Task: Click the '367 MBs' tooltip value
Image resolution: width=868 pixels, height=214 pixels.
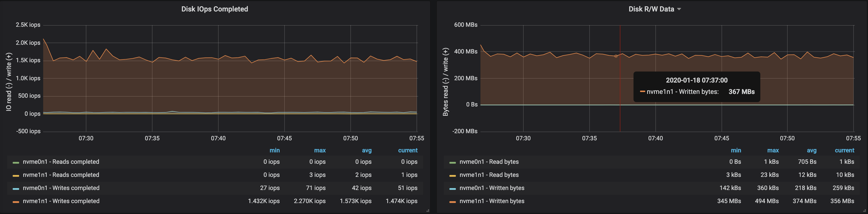Action: click(741, 92)
